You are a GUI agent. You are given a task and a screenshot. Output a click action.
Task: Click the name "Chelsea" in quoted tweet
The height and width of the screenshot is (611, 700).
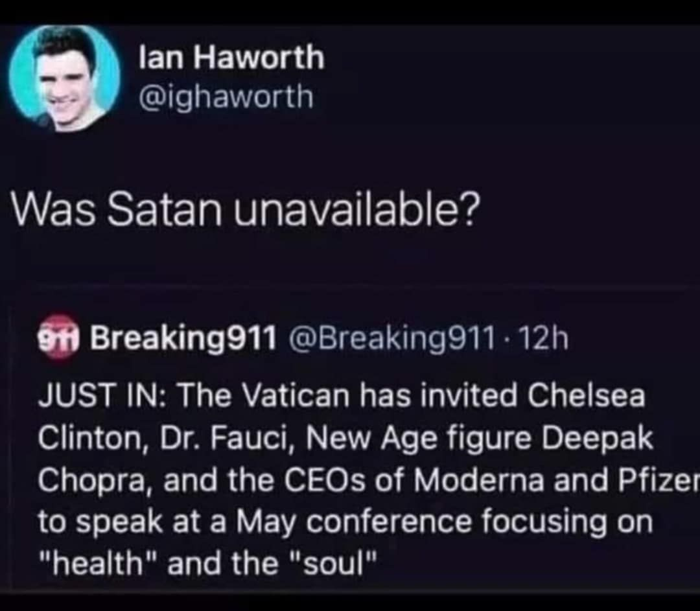[x=587, y=397]
